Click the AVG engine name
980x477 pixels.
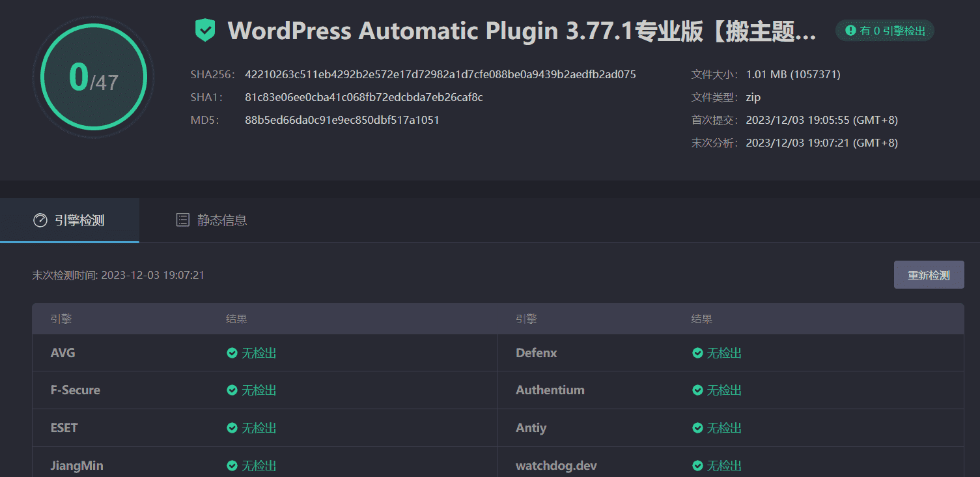point(63,353)
